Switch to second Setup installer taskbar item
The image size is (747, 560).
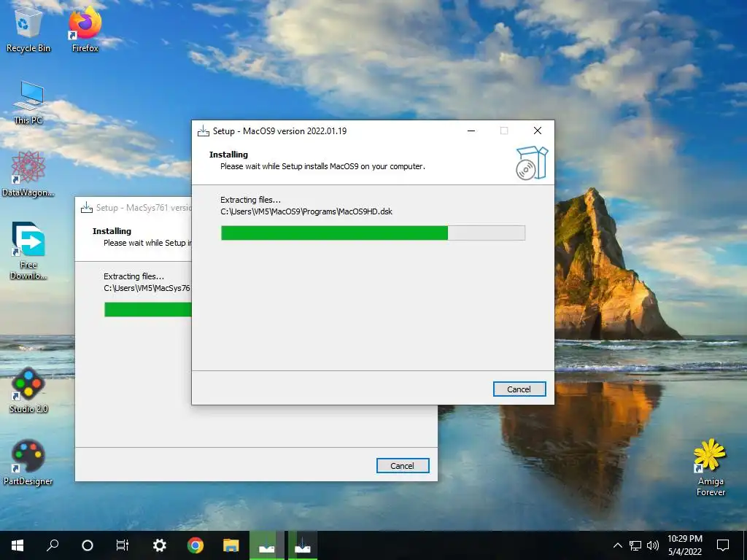pyautogui.click(x=303, y=545)
